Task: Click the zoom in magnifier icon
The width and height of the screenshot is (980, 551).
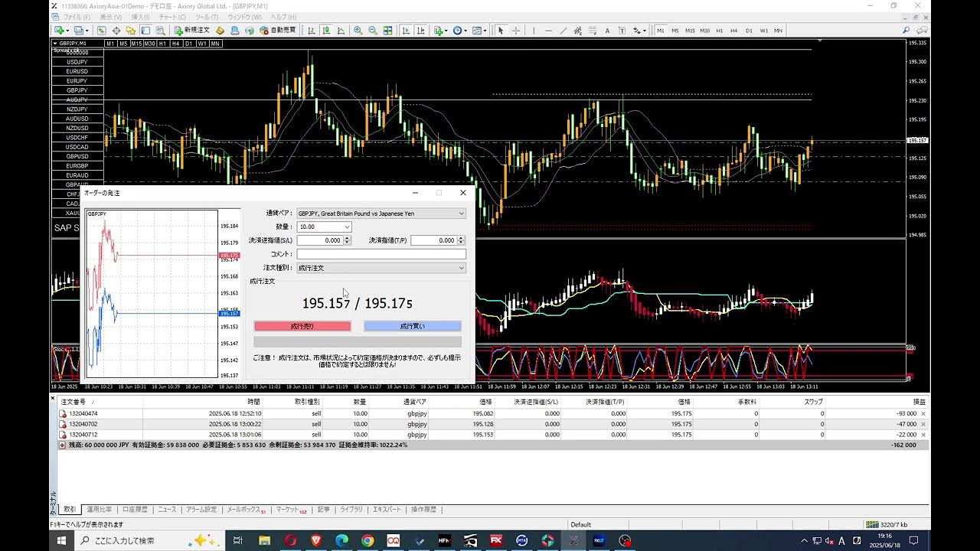Action: 358,31
